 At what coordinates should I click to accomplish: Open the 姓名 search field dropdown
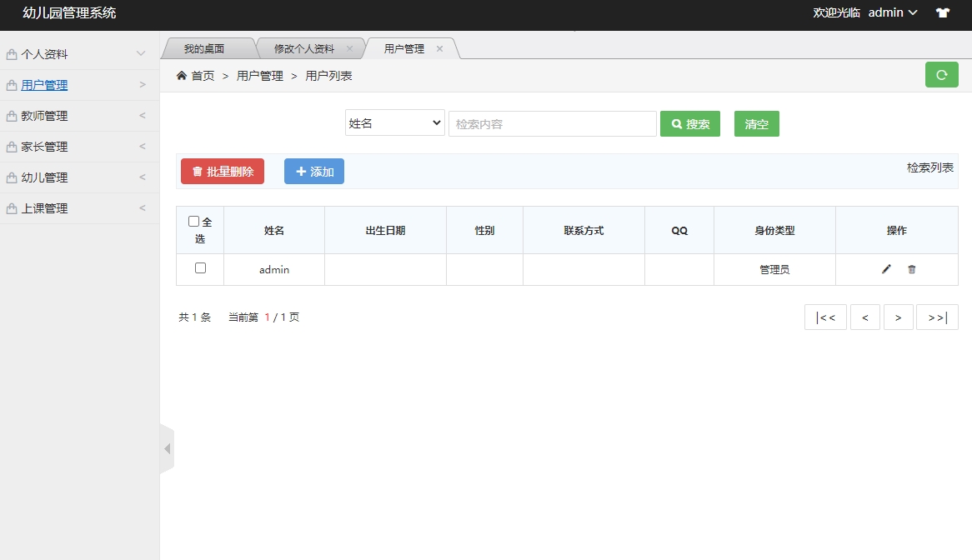pyautogui.click(x=394, y=122)
